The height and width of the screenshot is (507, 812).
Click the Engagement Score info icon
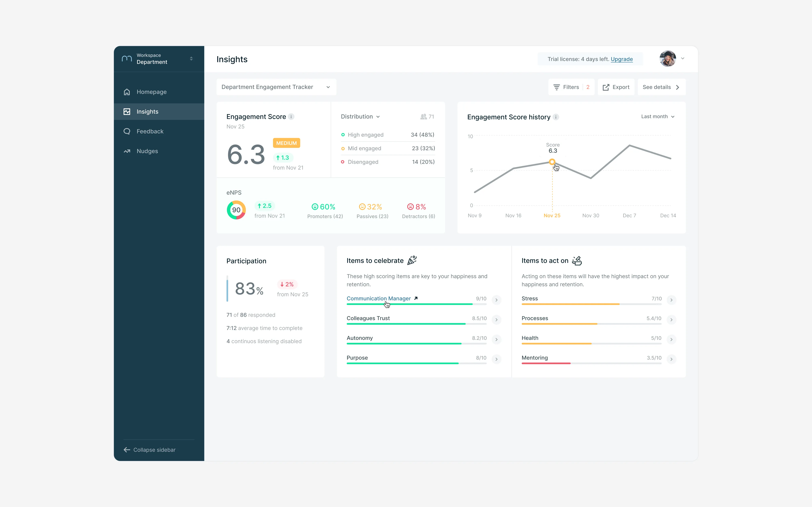tap(291, 117)
